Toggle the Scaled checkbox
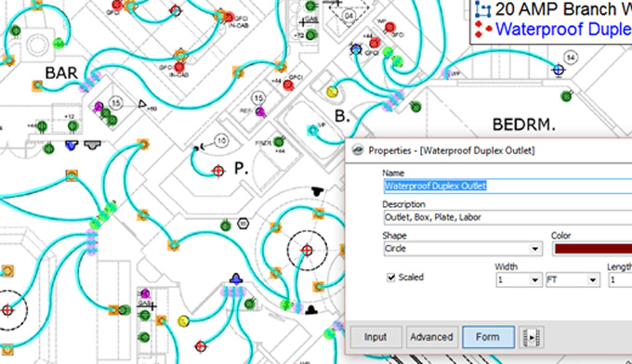 390,277
